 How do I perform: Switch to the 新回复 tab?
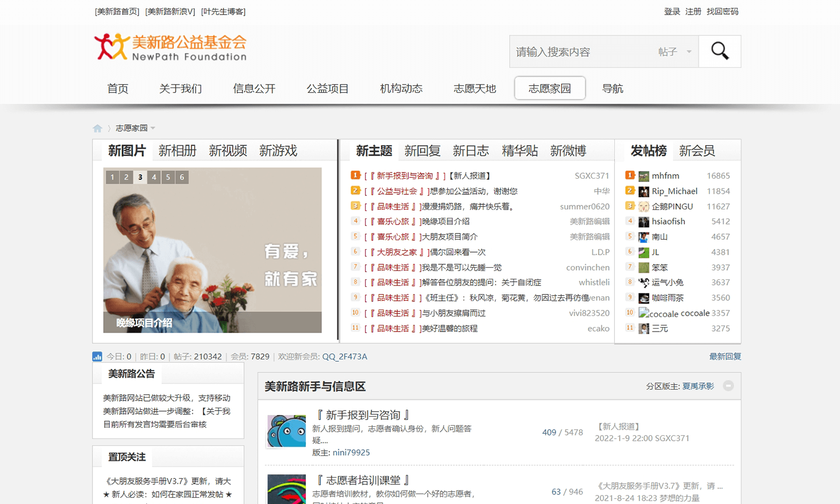(x=422, y=151)
